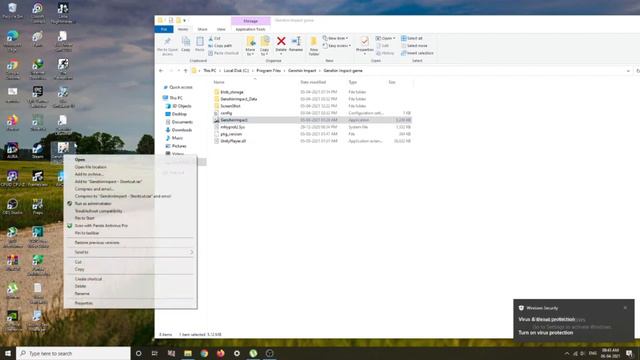Expand the Open dropdown in ribbon
This screenshot has width=640, height=360.
(x=385, y=38)
